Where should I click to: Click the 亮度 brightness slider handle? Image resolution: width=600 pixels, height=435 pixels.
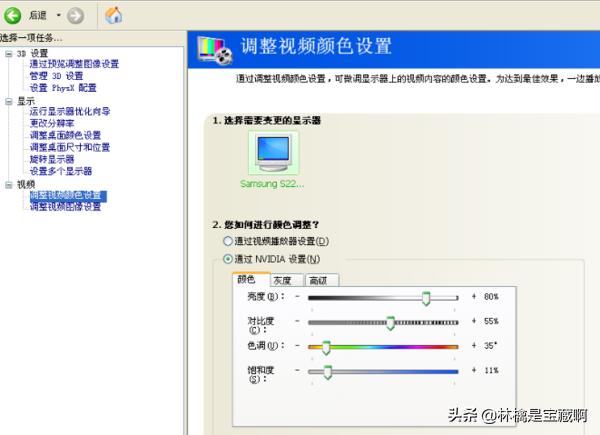426,297
